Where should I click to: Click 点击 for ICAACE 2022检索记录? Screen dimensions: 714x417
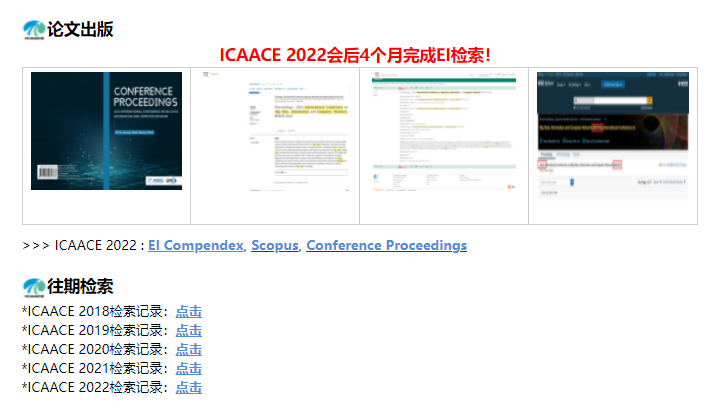coord(189,388)
